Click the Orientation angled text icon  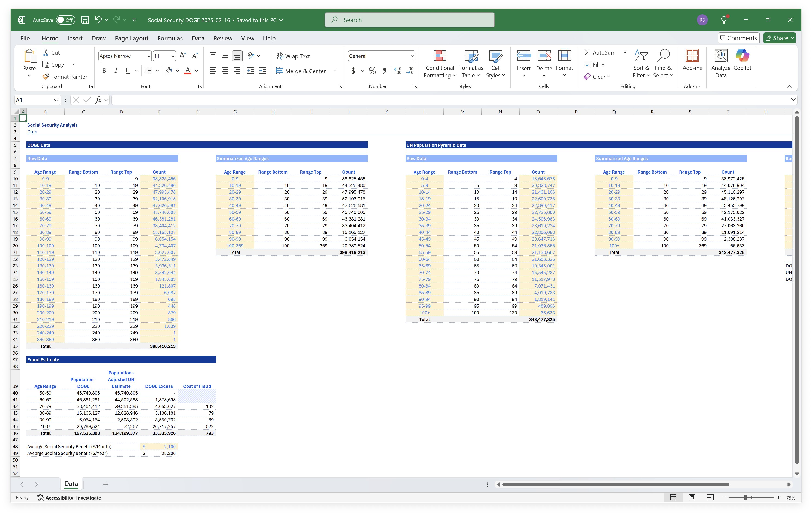pyautogui.click(x=251, y=56)
